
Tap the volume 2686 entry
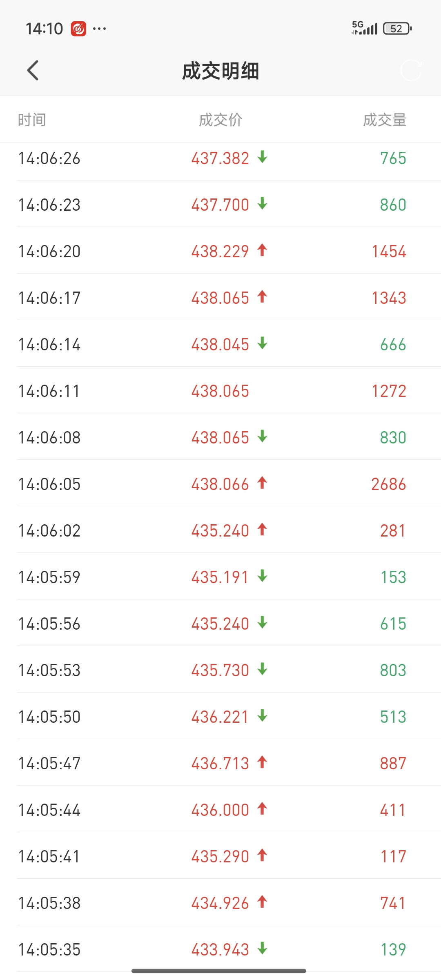click(389, 484)
